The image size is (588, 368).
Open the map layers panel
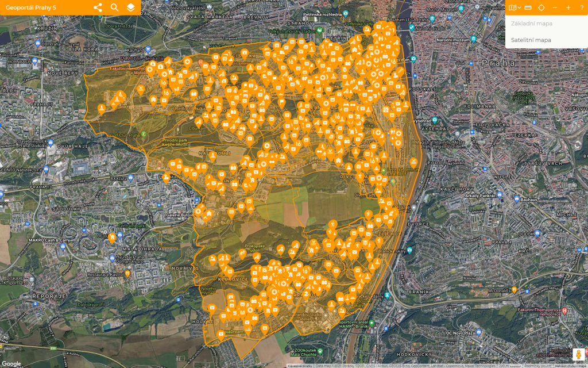tap(131, 7)
